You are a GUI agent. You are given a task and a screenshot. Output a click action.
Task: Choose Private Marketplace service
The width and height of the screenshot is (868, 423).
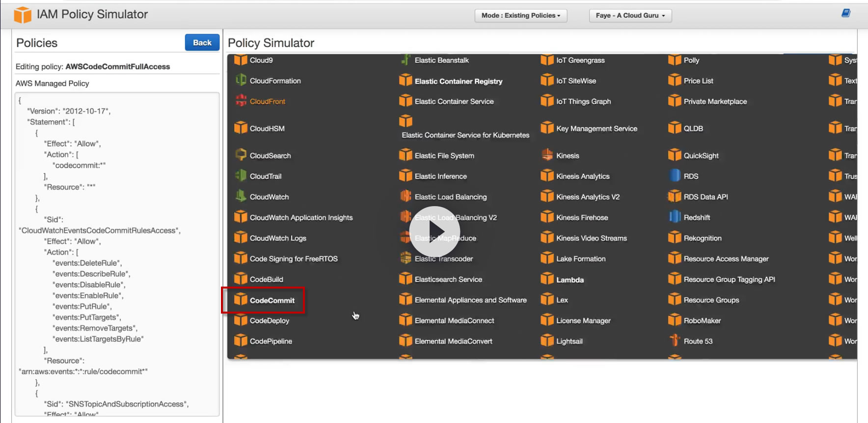(x=715, y=102)
